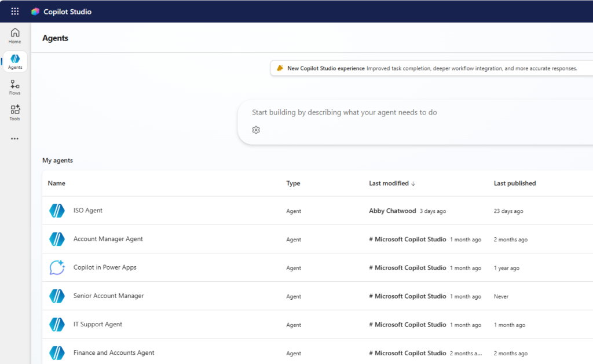The image size is (593, 364).
Task: Click the IT Support Agent icon
Action: [x=57, y=324]
